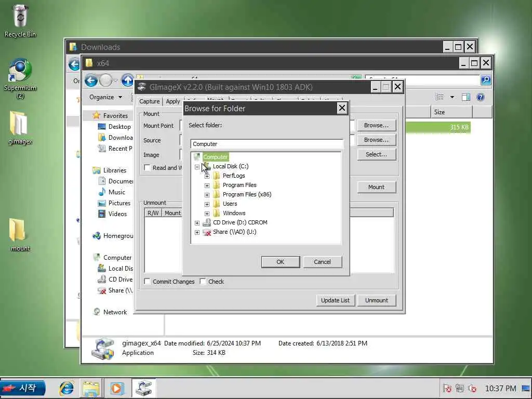Click the Mount button
Image resolution: width=532 pixels, height=399 pixels.
click(x=376, y=187)
